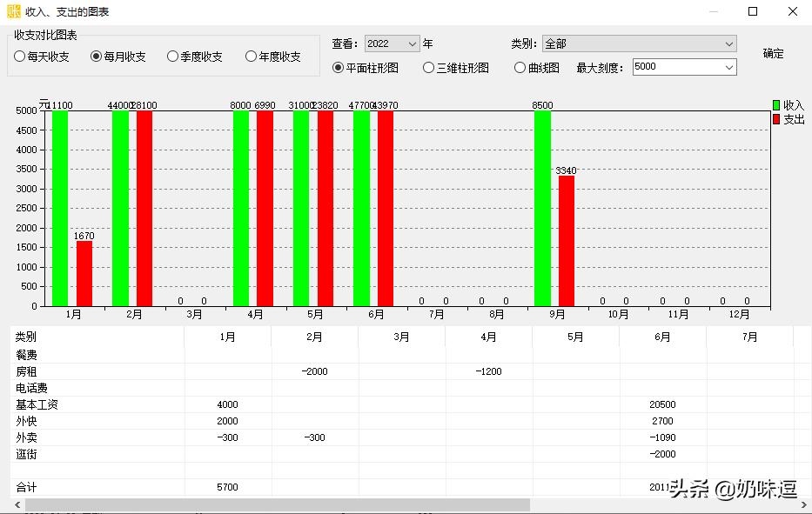Click the 合计 total row
The image size is (812, 514).
point(87,487)
